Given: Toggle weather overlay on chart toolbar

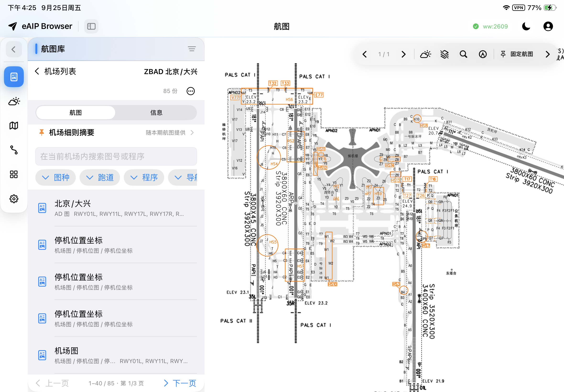Looking at the screenshot, I should point(425,54).
